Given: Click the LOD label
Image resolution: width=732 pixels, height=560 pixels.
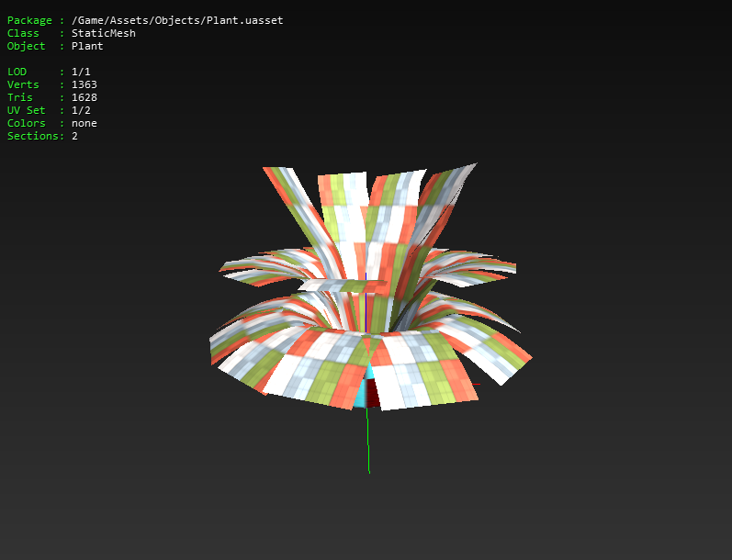Looking at the screenshot, I should pyautogui.click(x=17, y=72).
